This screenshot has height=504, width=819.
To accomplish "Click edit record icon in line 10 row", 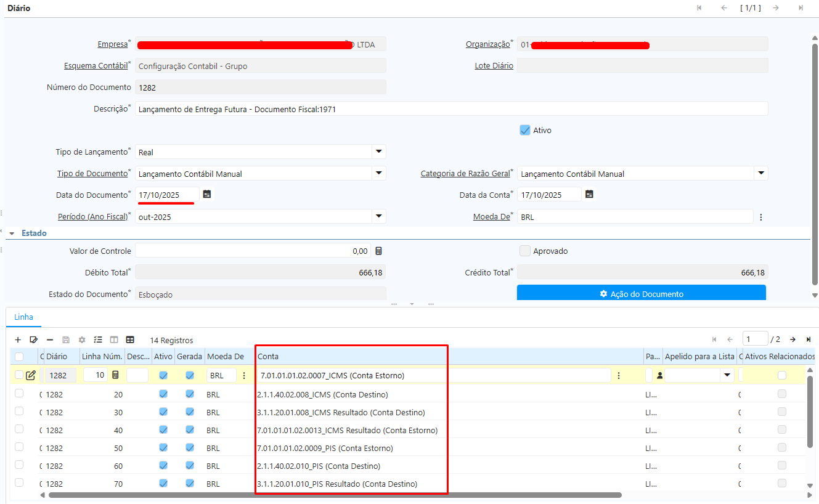I will click(31, 375).
